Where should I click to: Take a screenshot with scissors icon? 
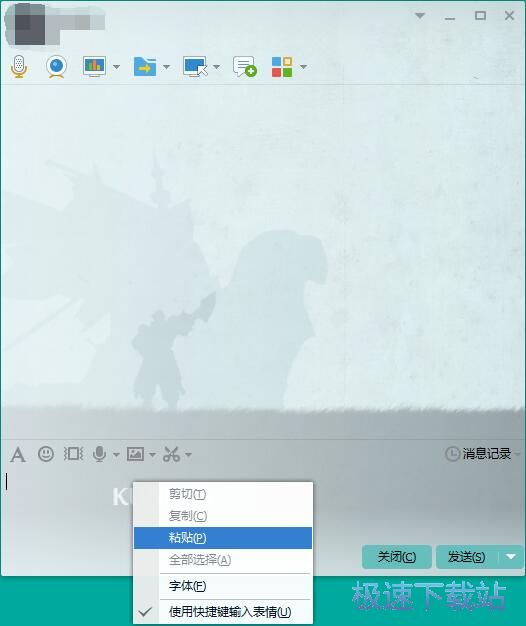pyautogui.click(x=172, y=454)
